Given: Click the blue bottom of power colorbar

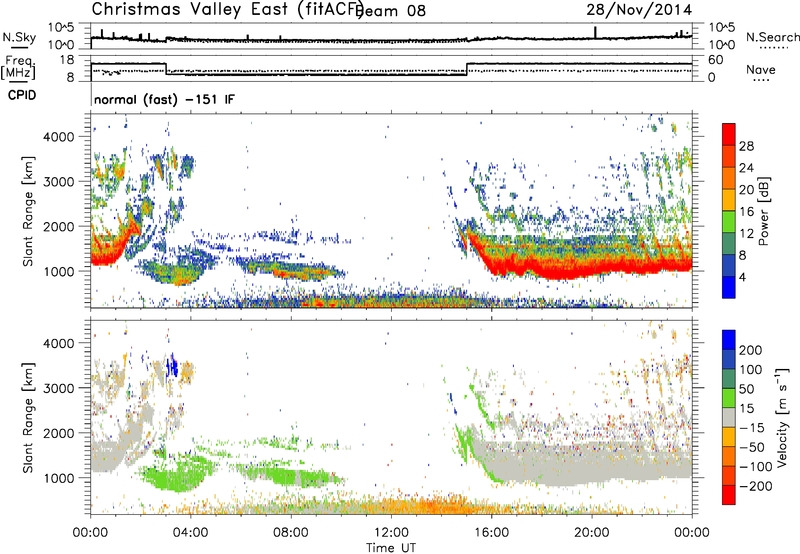Looking at the screenshot, I should (729, 287).
